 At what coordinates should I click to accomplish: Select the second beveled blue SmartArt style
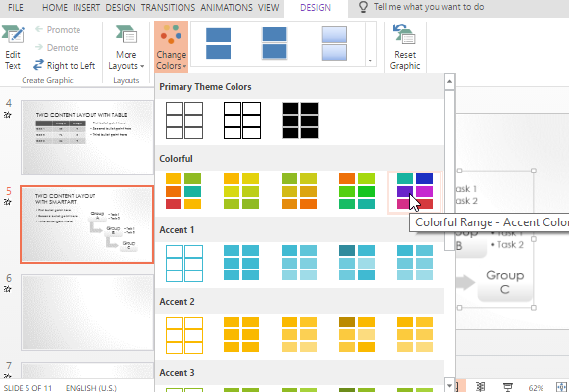click(275, 43)
